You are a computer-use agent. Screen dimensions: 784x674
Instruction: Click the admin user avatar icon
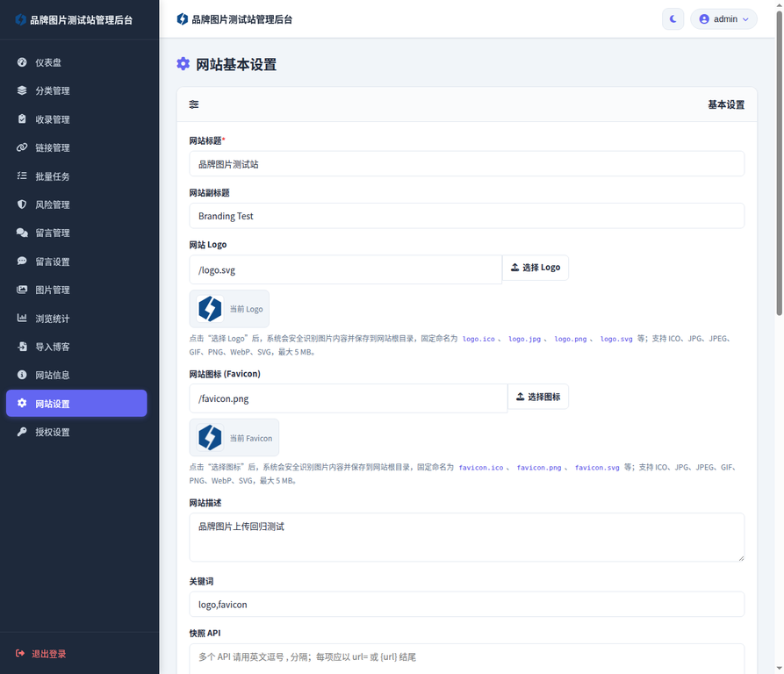[704, 19]
